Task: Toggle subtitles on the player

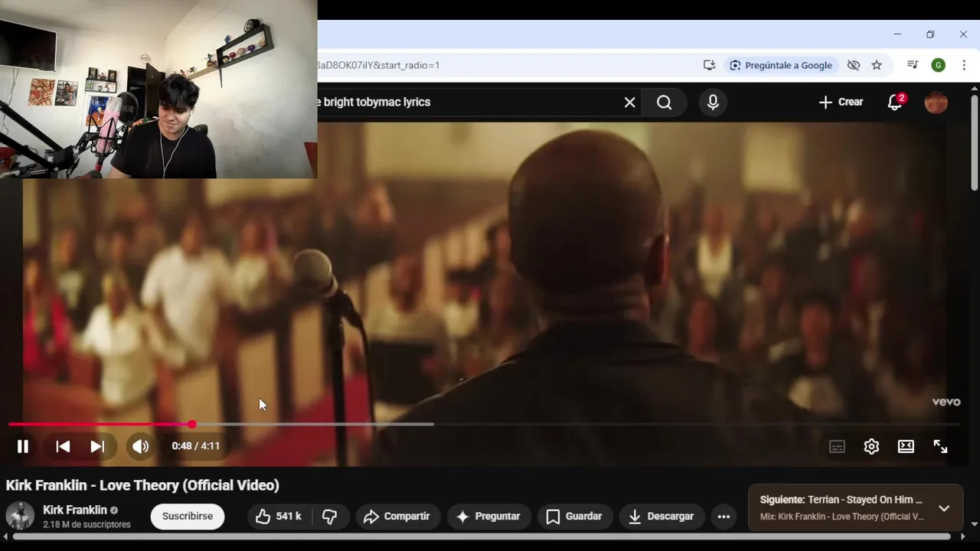Action: pyautogui.click(x=837, y=447)
